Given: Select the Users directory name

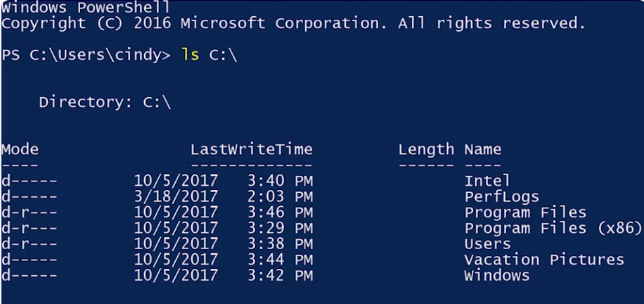Looking at the screenshot, I should pyautogui.click(x=487, y=243).
